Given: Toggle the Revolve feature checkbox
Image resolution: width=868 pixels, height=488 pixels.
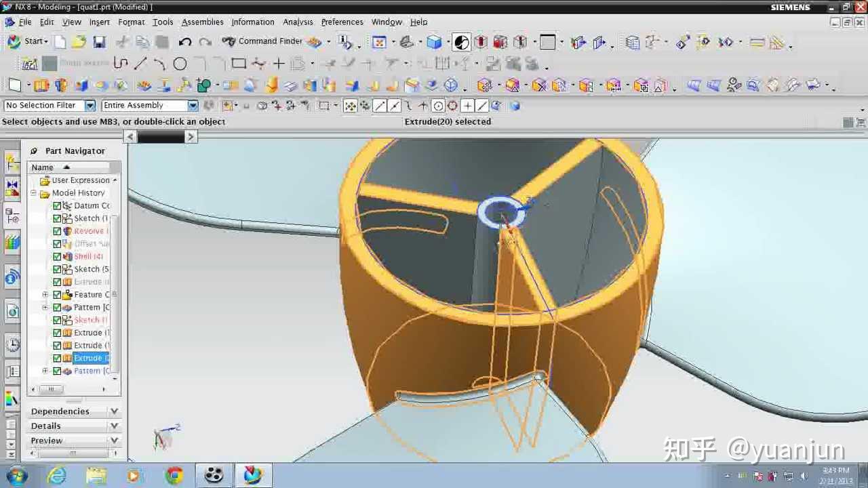Looking at the screenshot, I should click(57, 230).
